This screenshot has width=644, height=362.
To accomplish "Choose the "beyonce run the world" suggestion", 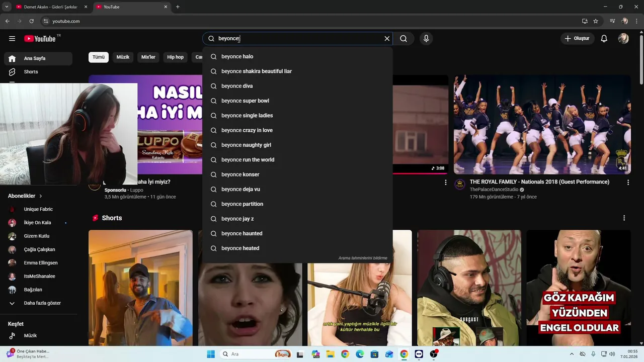I will [x=297, y=160].
